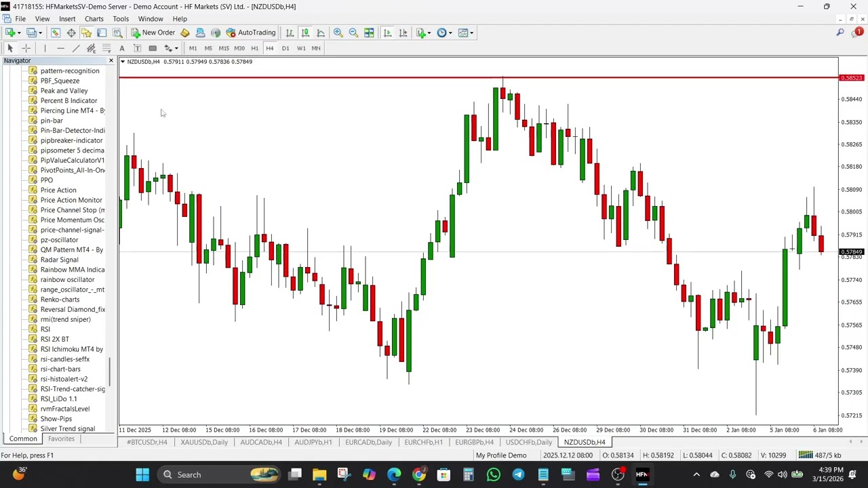
Task: Click the red horizontal price line
Action: pos(479,78)
